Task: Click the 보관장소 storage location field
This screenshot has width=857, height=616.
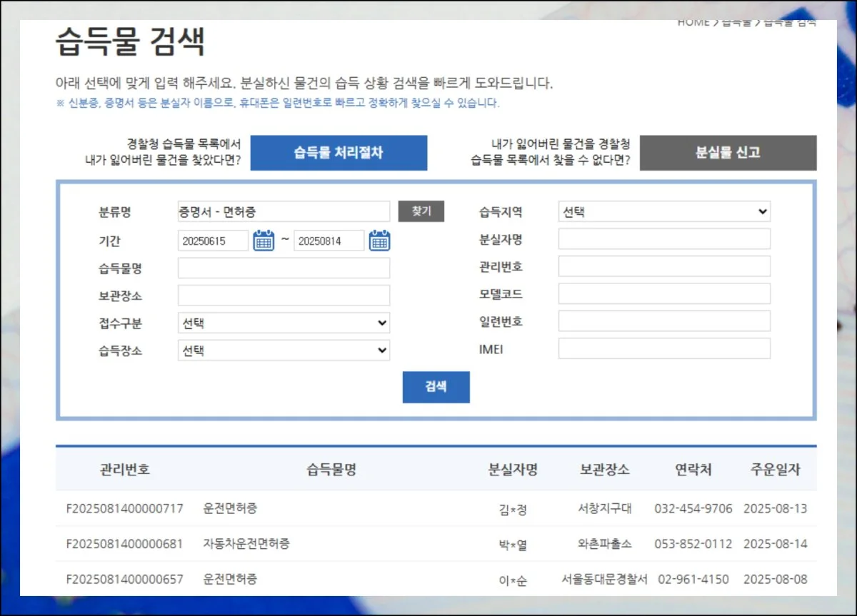Action: [x=284, y=295]
